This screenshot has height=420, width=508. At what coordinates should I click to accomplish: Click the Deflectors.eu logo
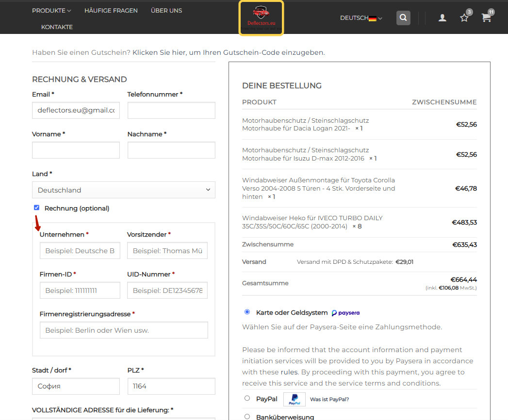coord(261,18)
